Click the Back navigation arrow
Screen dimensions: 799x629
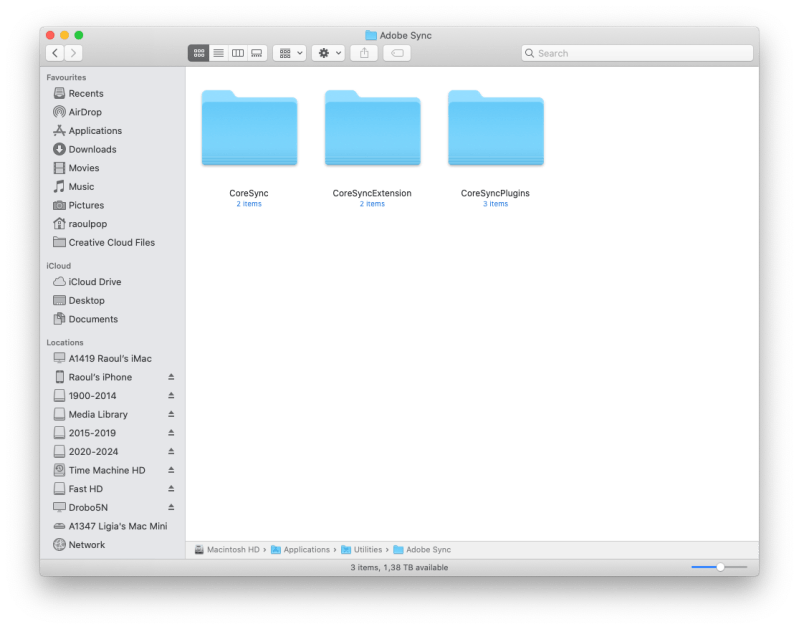coord(55,53)
